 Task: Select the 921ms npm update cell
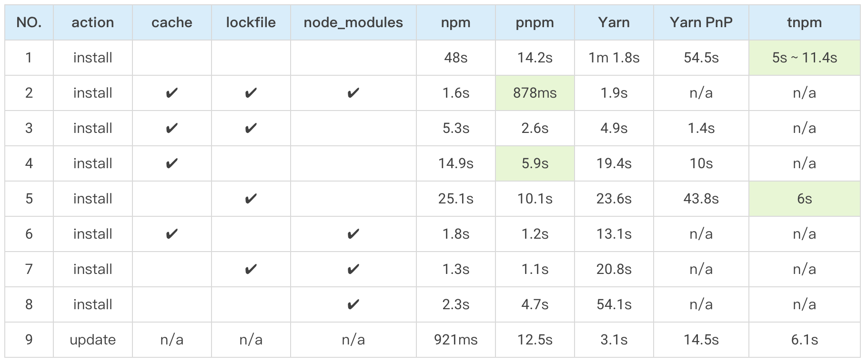click(455, 340)
